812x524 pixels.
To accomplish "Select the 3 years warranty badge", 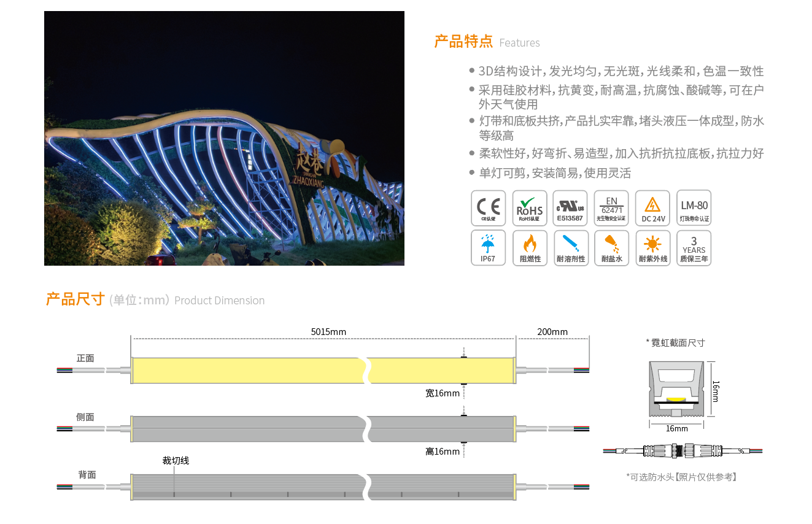I will 694,248.
